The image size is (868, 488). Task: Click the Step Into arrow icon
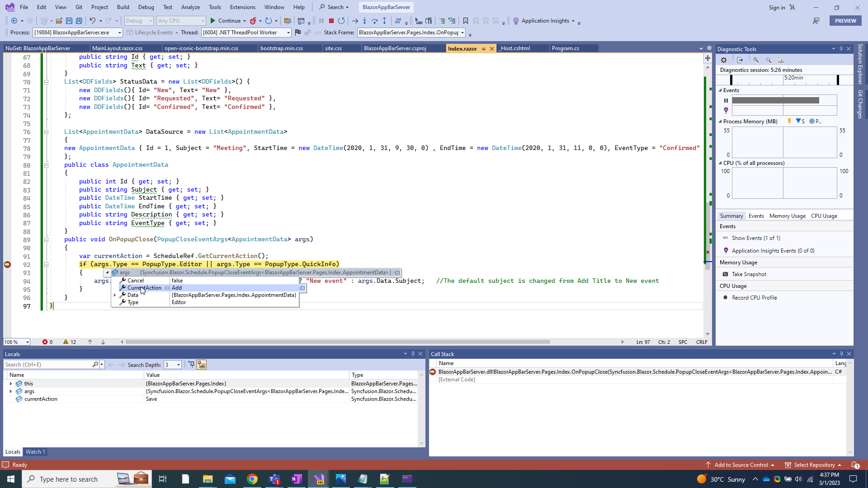click(x=365, y=21)
